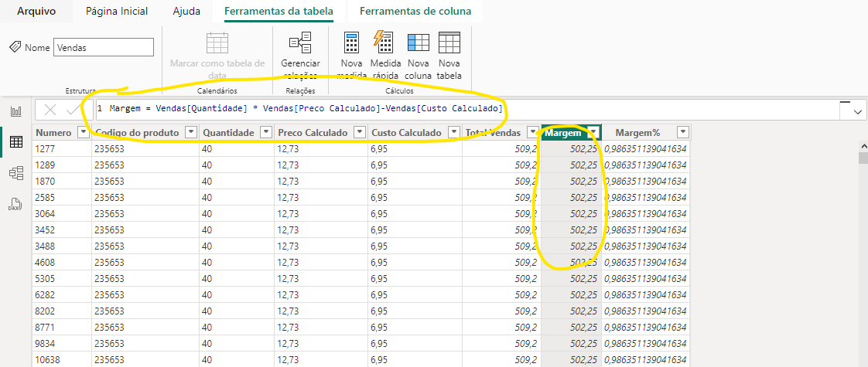This screenshot has width=868, height=367.
Task: Open the DAX query view icon
Action: (x=16, y=205)
